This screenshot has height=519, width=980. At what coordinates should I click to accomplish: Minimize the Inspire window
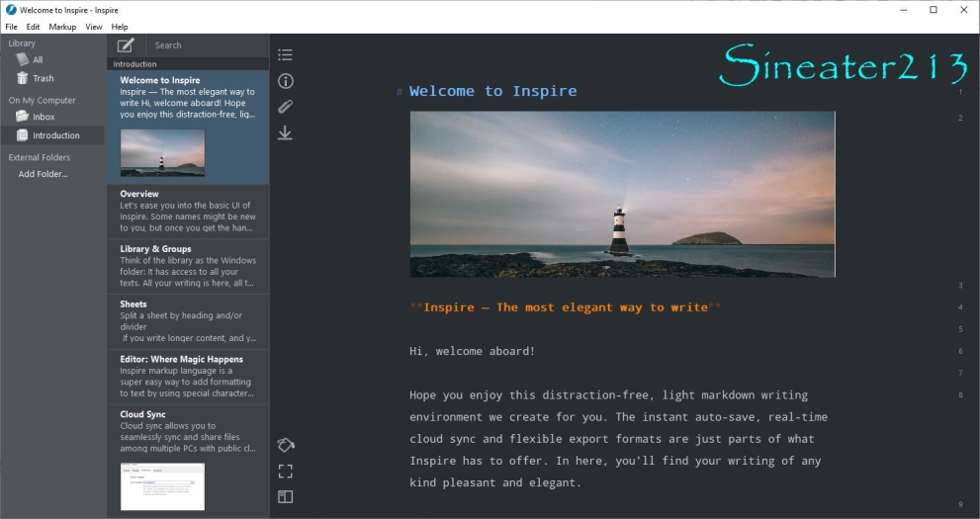click(x=904, y=9)
